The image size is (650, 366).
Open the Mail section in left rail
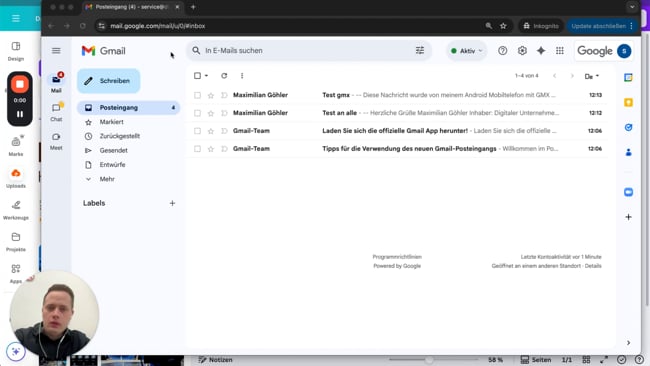point(56,82)
